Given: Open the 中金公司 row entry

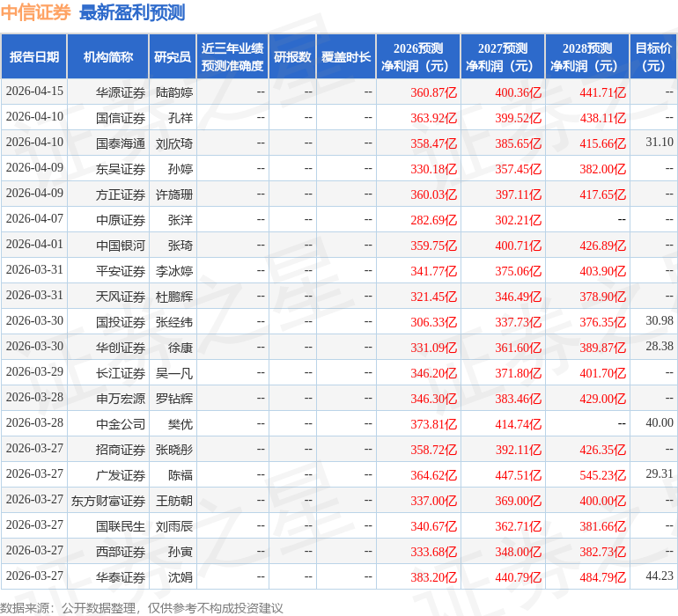Looking at the screenshot, I should 121,423.
